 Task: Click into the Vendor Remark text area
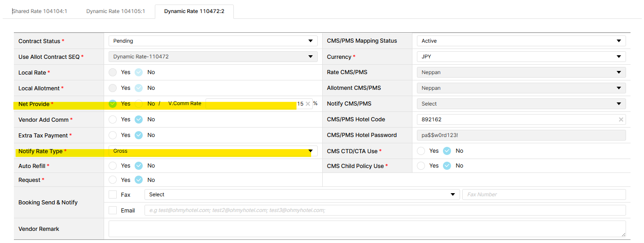[x=367, y=229]
